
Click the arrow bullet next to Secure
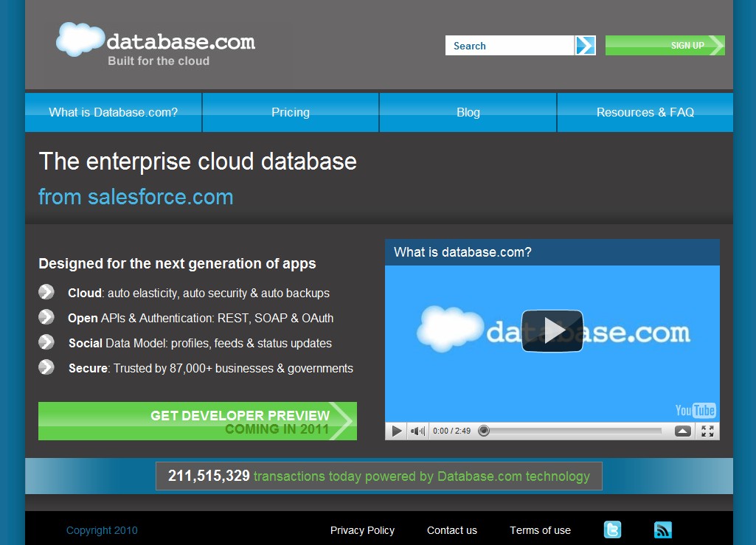click(46, 367)
